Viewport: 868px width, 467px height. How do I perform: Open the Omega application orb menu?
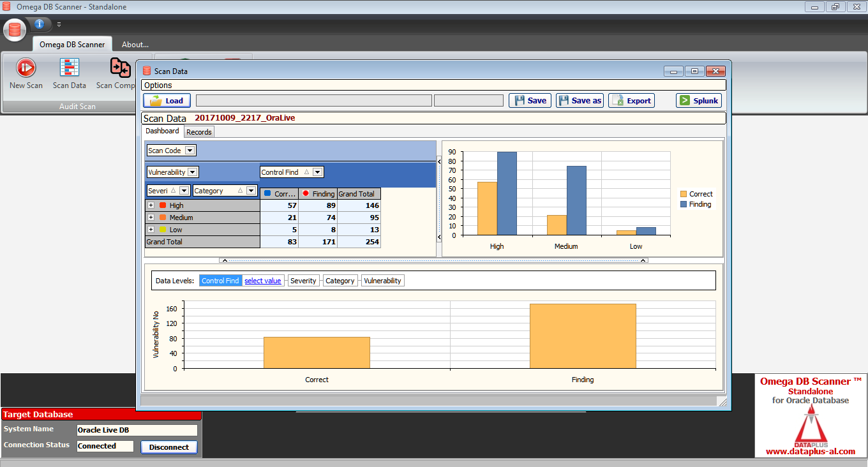15,29
